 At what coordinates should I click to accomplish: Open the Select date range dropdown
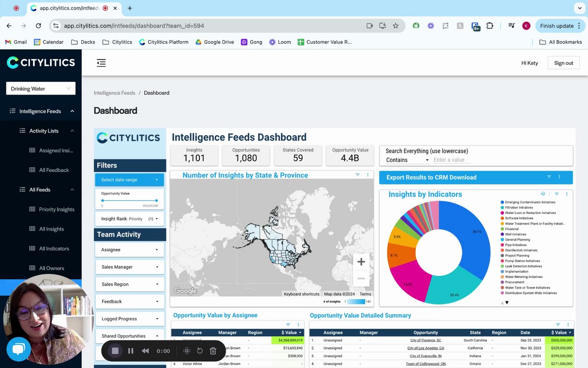[130, 180]
